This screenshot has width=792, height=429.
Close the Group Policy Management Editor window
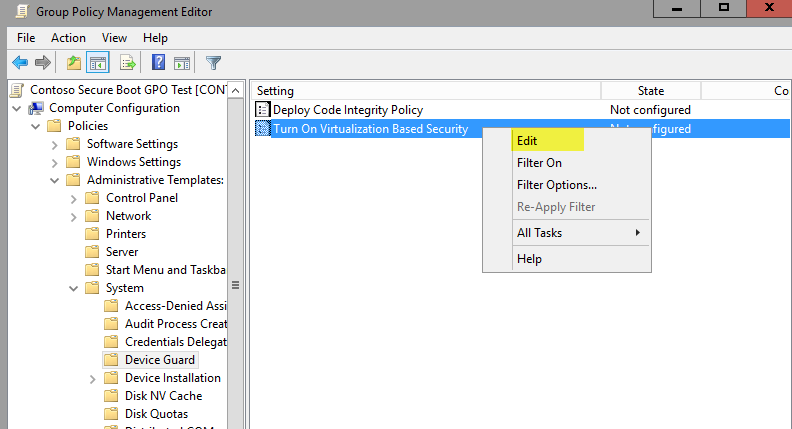pos(769,9)
